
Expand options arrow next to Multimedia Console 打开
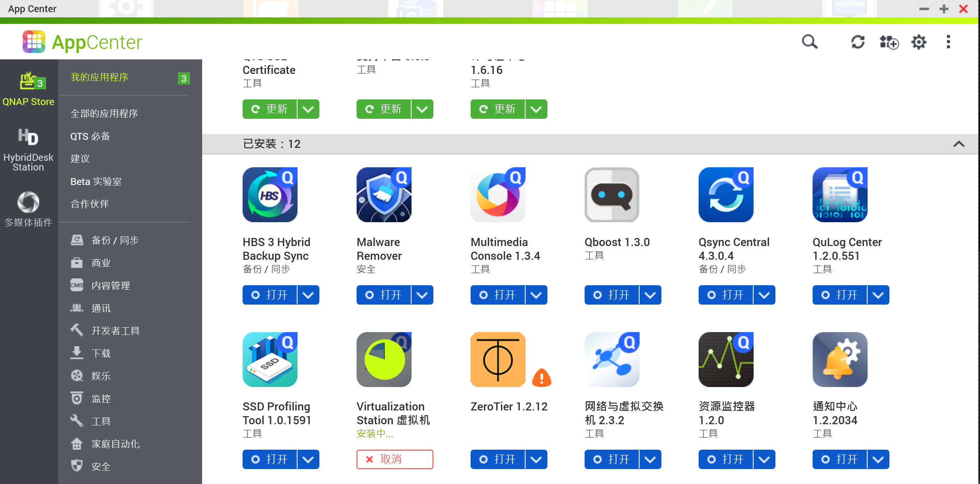click(536, 295)
